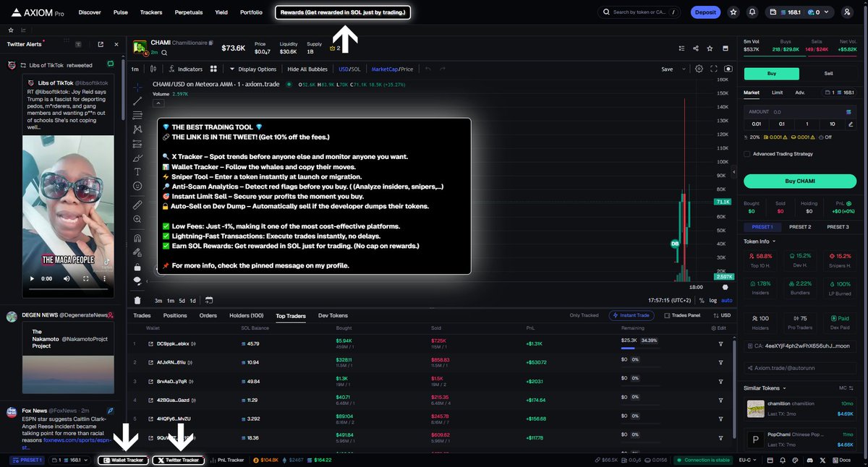868x467 pixels.
Task: Copy the CA contract address field
Action: 800,346
